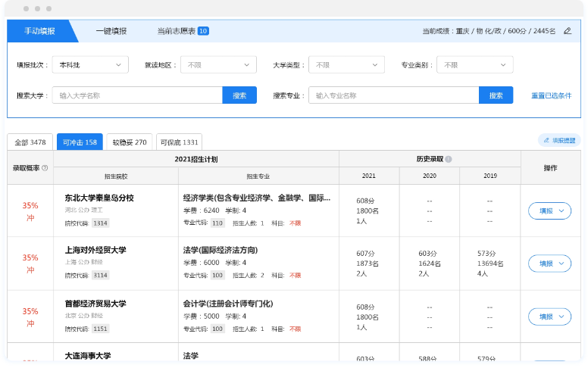Click university name 大连海事大学
Image resolution: width=588 pixels, height=368 pixels.
point(88,356)
